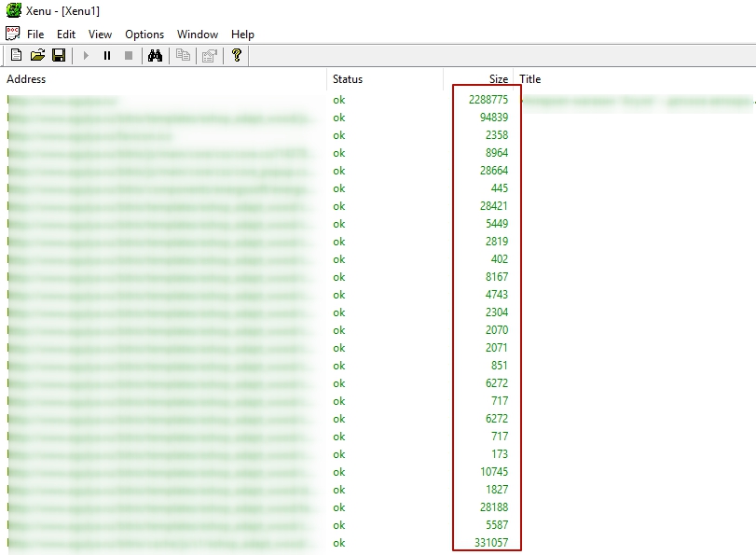Click the Stop square toolbar icon

click(x=129, y=56)
